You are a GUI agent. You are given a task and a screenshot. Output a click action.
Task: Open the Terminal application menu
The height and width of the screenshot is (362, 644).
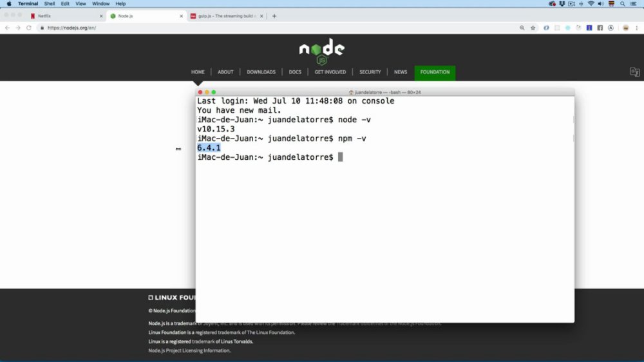pyautogui.click(x=28, y=4)
